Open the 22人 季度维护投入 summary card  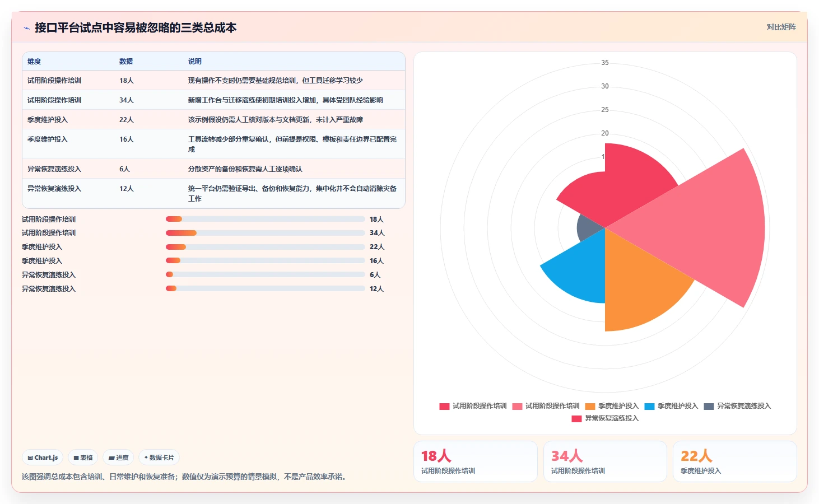pyautogui.click(x=735, y=461)
